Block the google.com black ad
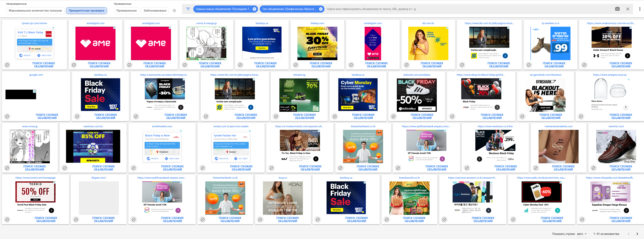 click(7, 116)
